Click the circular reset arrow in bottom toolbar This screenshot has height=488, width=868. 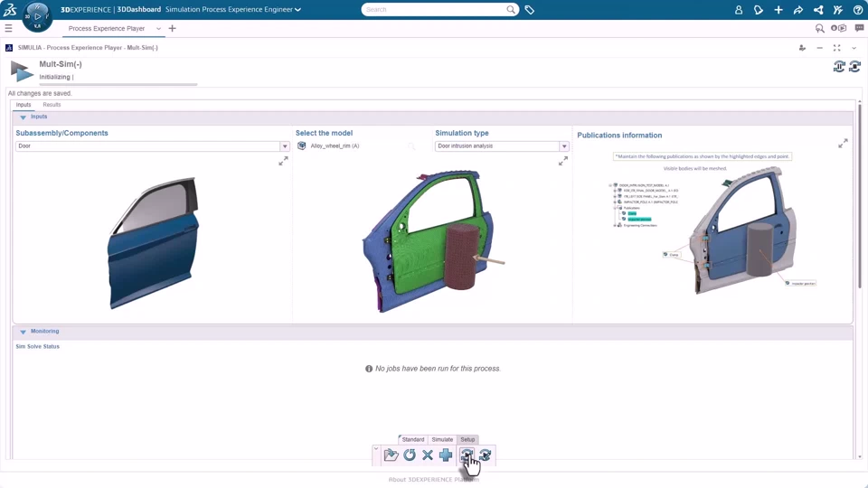410,455
